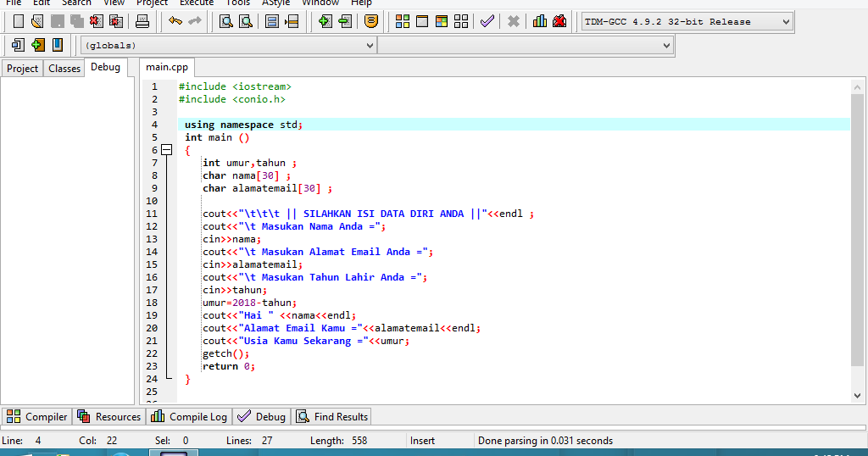This screenshot has width=868, height=456.
Task: Open the Execute menu
Action: [197, 3]
